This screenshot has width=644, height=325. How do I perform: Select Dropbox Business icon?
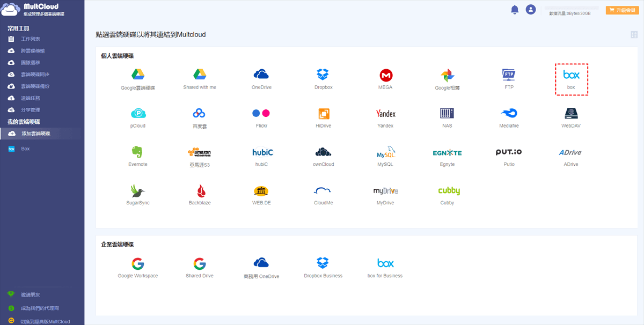pyautogui.click(x=323, y=263)
